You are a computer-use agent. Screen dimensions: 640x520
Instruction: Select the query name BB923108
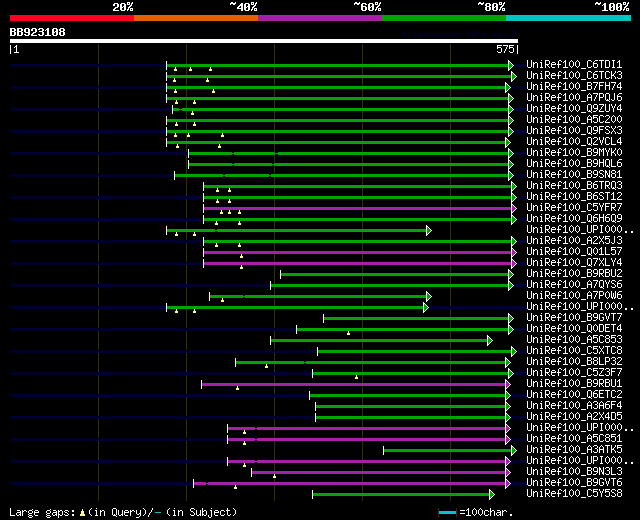[38, 32]
